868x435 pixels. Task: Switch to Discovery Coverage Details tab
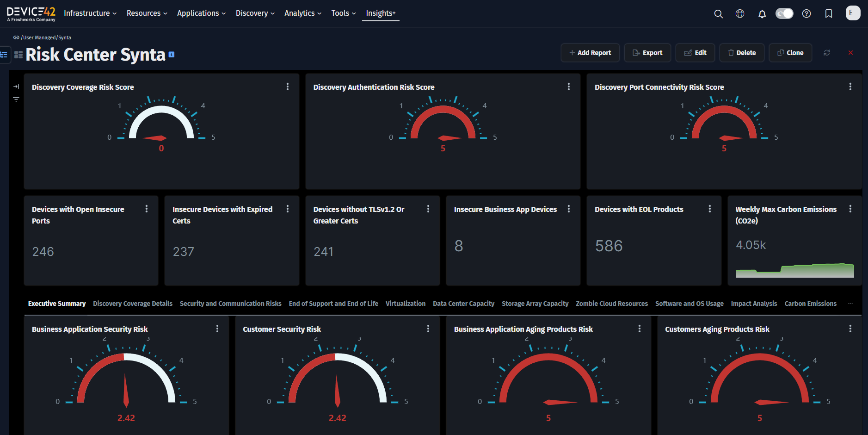tap(133, 304)
